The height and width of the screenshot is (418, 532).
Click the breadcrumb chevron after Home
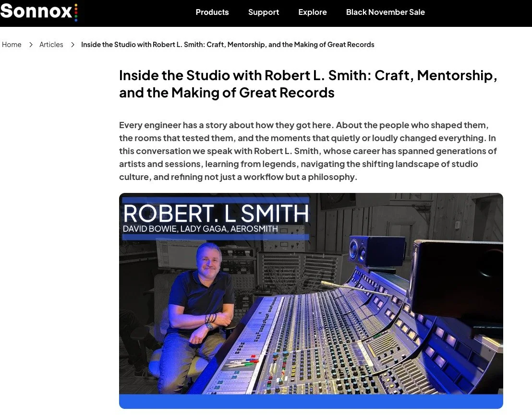point(31,45)
